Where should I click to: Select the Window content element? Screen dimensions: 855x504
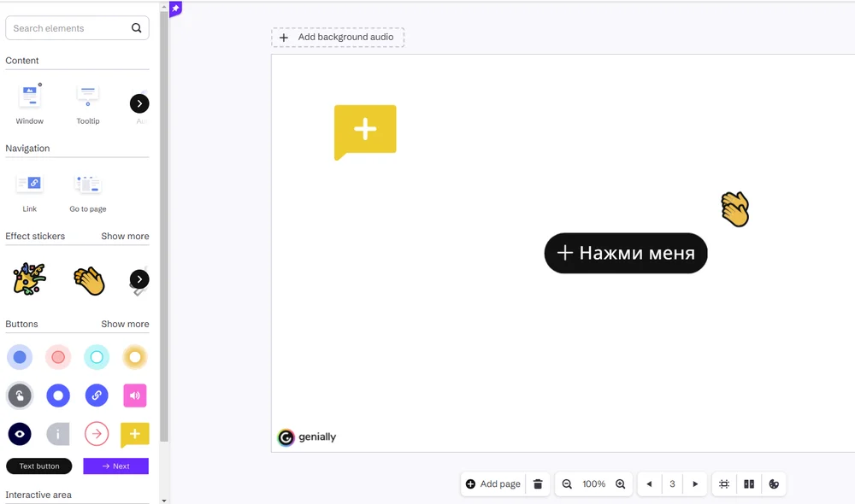click(29, 103)
